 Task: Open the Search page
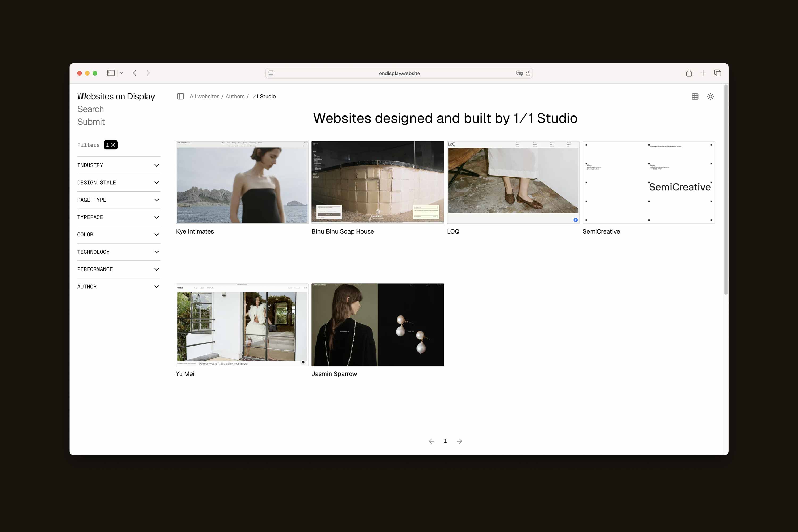[91, 109]
